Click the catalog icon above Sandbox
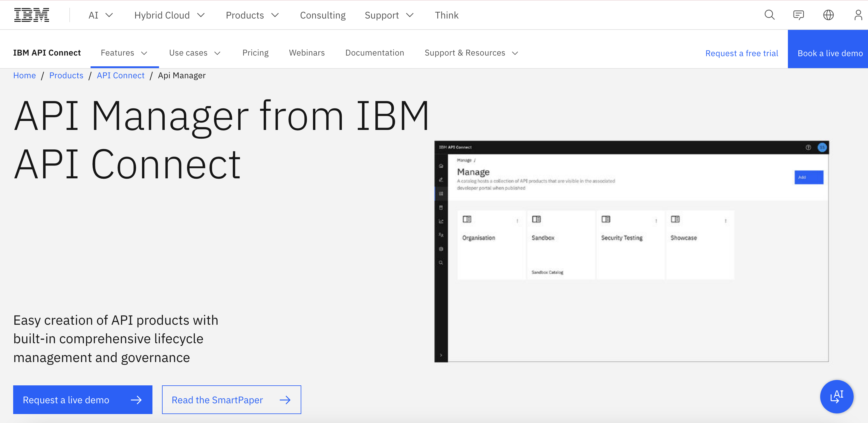The height and width of the screenshot is (423, 868). (537, 219)
